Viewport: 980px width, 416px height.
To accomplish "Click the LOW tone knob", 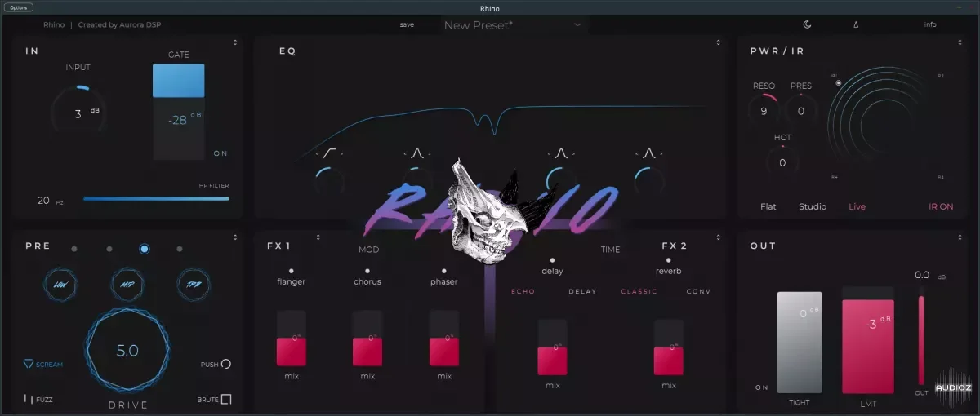I will pyautogui.click(x=60, y=285).
